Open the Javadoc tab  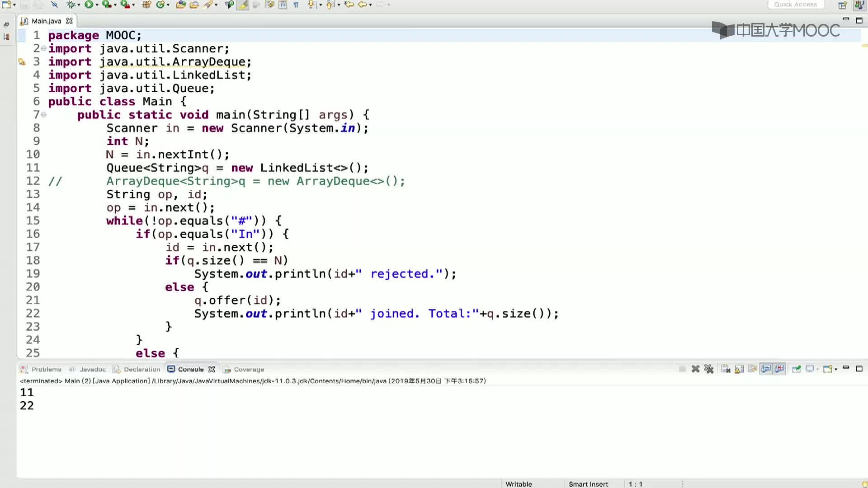tap(87, 369)
